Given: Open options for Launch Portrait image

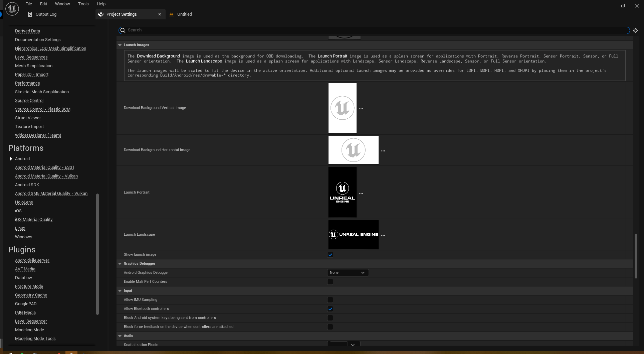Looking at the screenshot, I should click(361, 193).
